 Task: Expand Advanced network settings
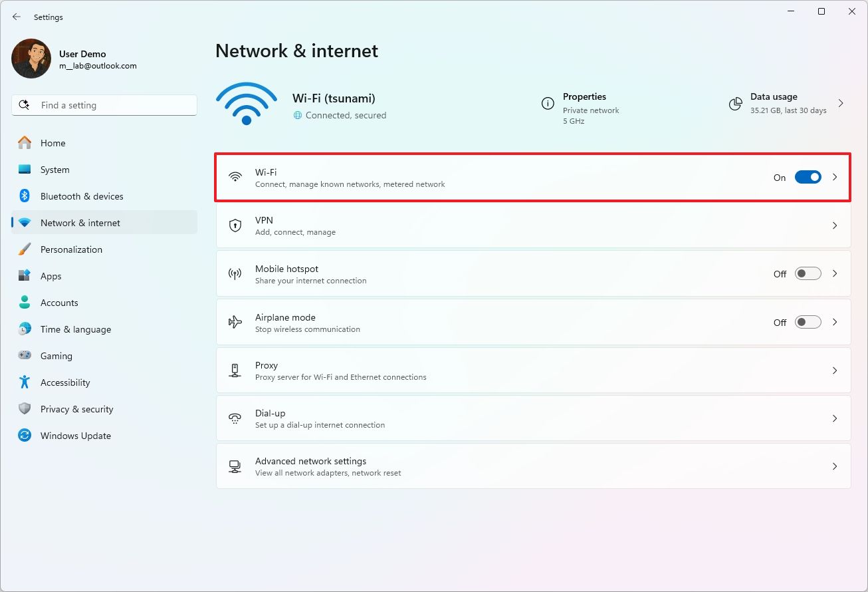835,466
